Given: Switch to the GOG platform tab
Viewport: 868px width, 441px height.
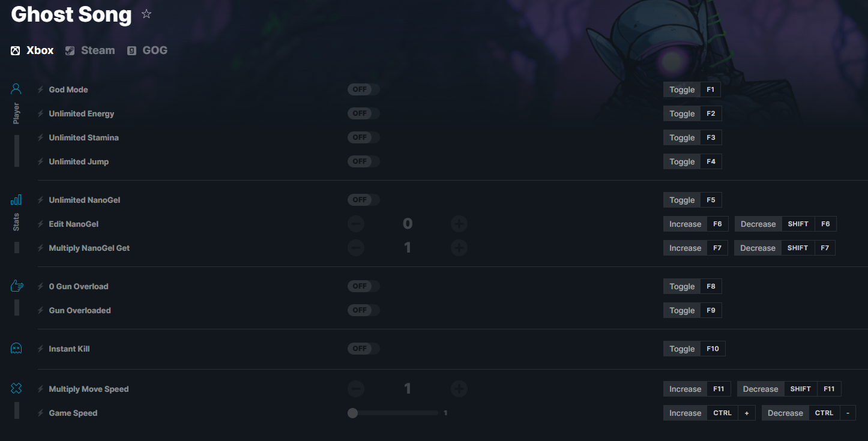Looking at the screenshot, I should tap(147, 50).
